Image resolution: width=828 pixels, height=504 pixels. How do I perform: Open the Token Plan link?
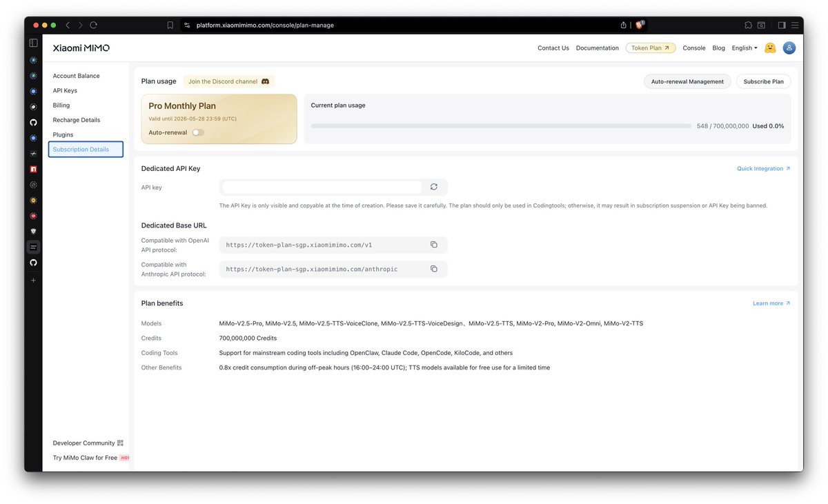click(x=651, y=48)
